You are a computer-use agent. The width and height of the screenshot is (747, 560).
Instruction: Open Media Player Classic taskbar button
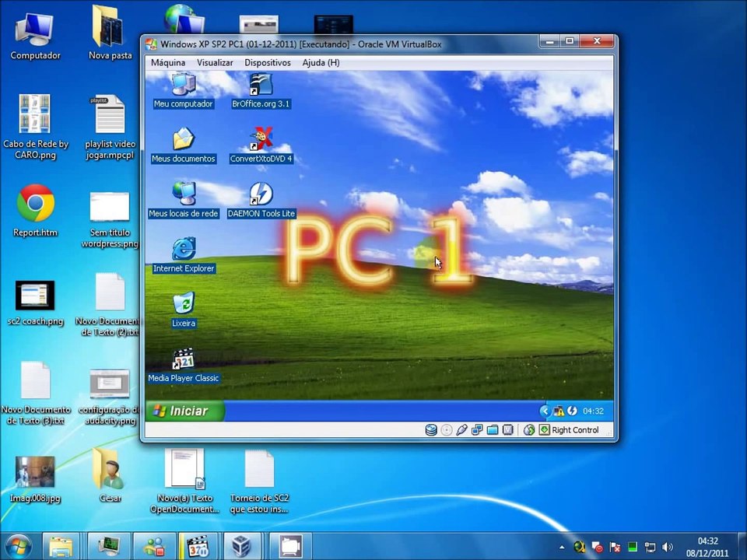(x=198, y=546)
